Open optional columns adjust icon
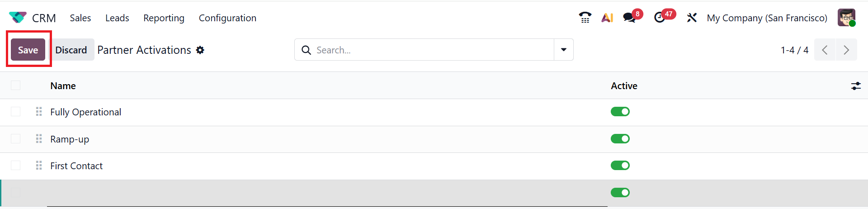The width and height of the screenshot is (868, 209). pos(856,86)
